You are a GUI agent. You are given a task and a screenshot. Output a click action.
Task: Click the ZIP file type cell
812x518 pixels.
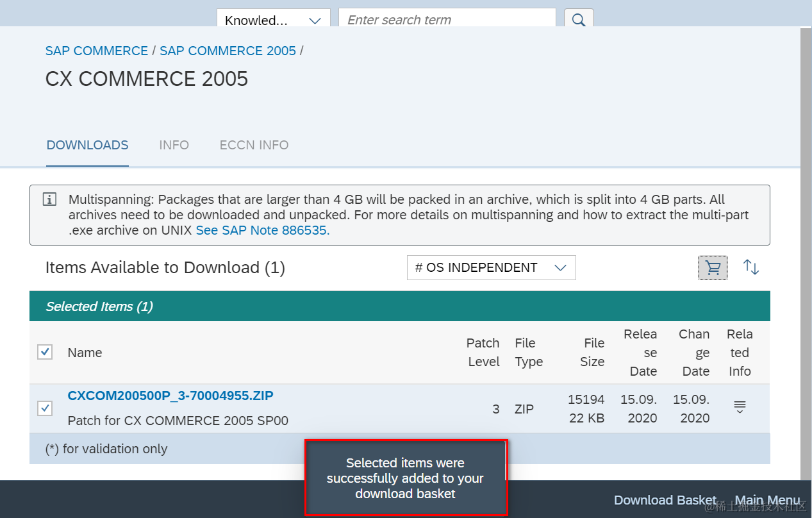point(524,409)
